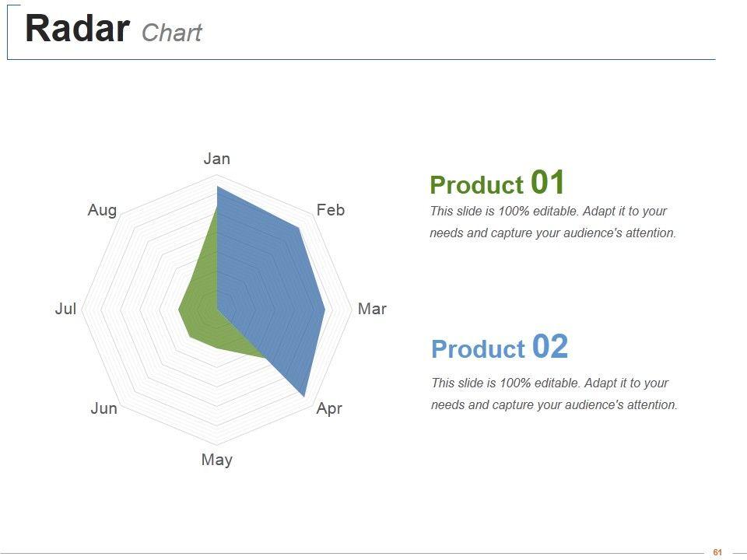Select the large blue "02" number

pos(550,347)
